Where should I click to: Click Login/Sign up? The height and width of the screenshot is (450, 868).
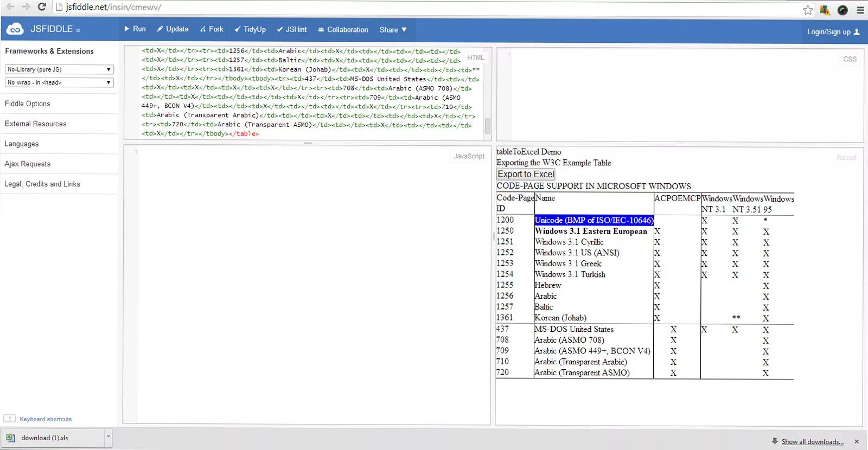pos(833,32)
